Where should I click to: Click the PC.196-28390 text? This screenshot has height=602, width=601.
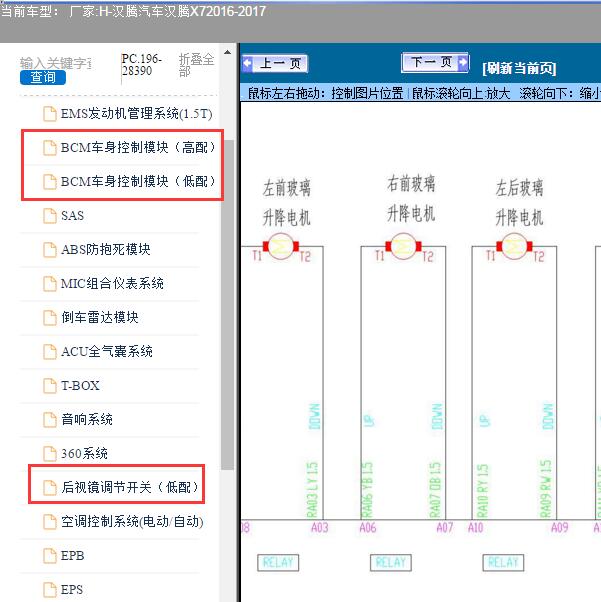tap(142, 64)
